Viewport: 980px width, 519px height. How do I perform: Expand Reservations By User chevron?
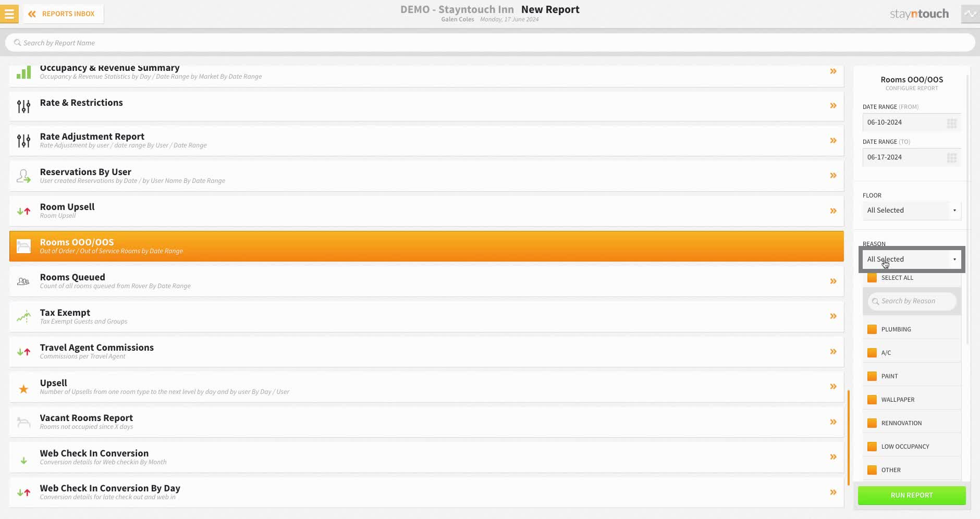[833, 176]
